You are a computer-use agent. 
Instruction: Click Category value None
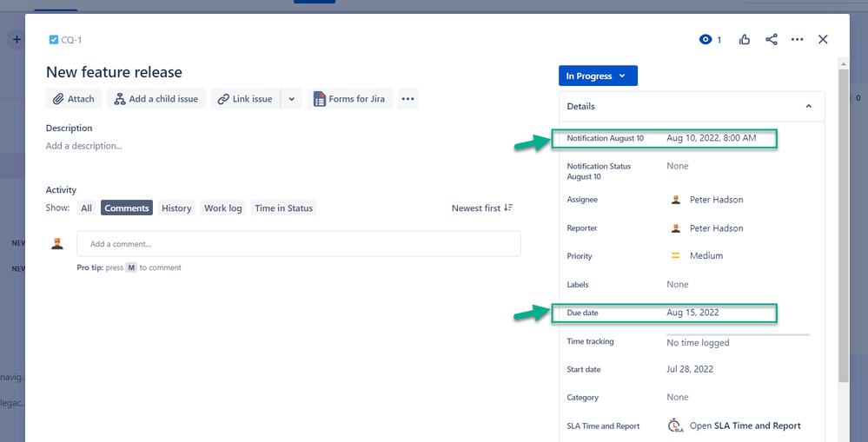678,397
